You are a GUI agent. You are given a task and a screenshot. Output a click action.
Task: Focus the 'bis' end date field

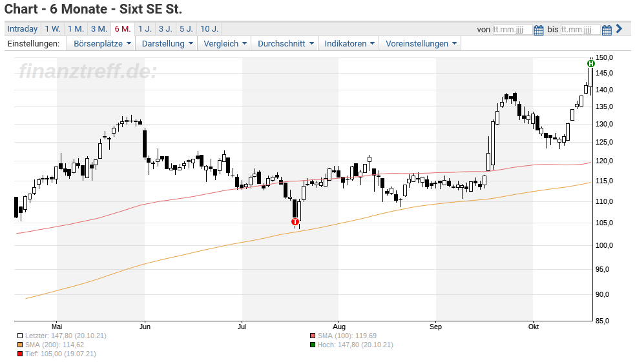(x=580, y=30)
